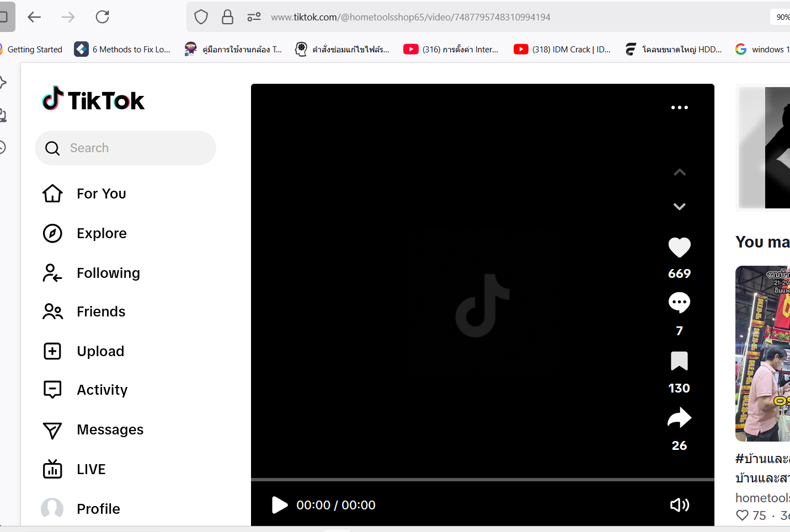The height and width of the screenshot is (532, 790).
Task: Open the Explore page
Action: (102, 233)
